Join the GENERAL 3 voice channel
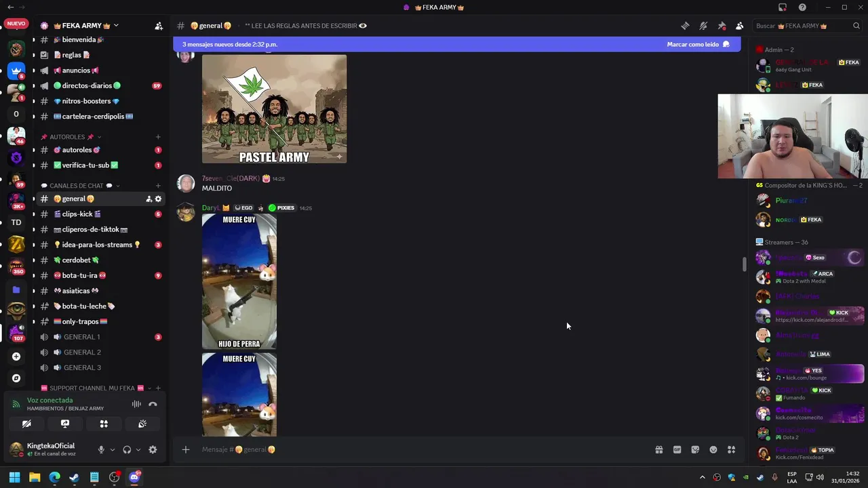 [x=100, y=368]
